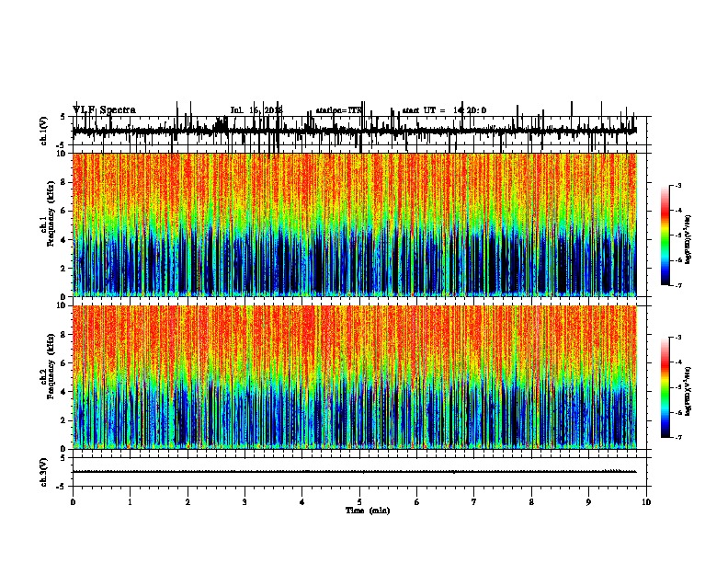Click the "10" tick on ch.2 frequency axis
The height and width of the screenshot is (563, 728).
(62, 305)
